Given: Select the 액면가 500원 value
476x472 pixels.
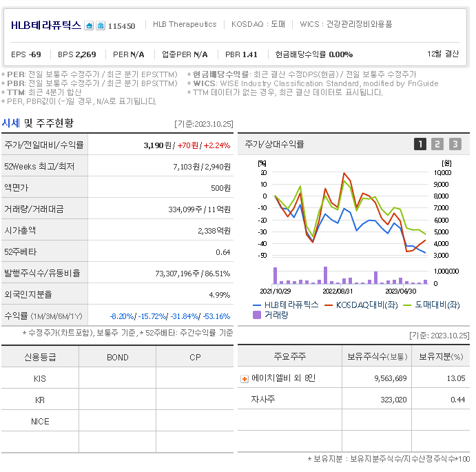Looking at the screenshot, I should pos(220,188).
